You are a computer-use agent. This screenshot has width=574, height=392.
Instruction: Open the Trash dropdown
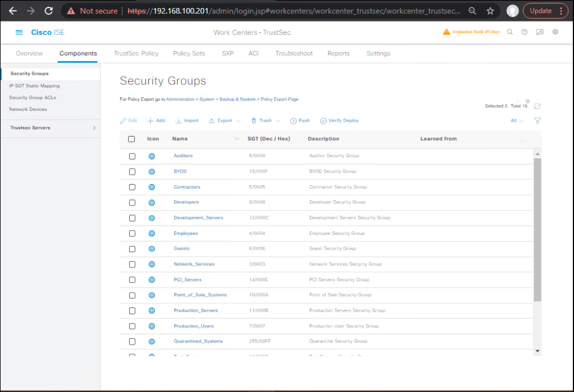[x=266, y=121]
